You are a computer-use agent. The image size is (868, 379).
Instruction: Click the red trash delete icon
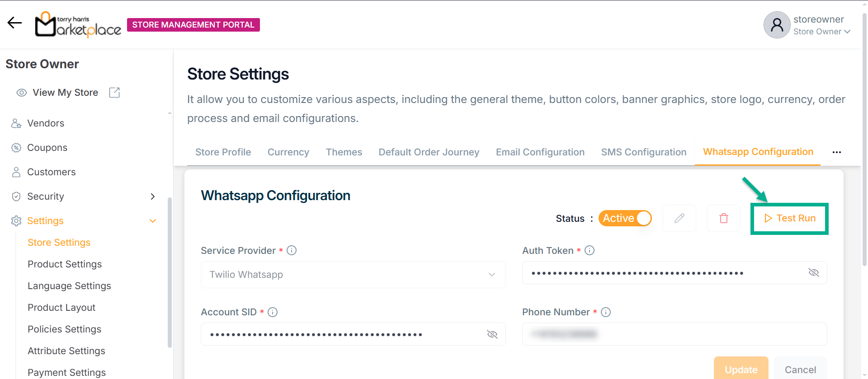pos(723,218)
